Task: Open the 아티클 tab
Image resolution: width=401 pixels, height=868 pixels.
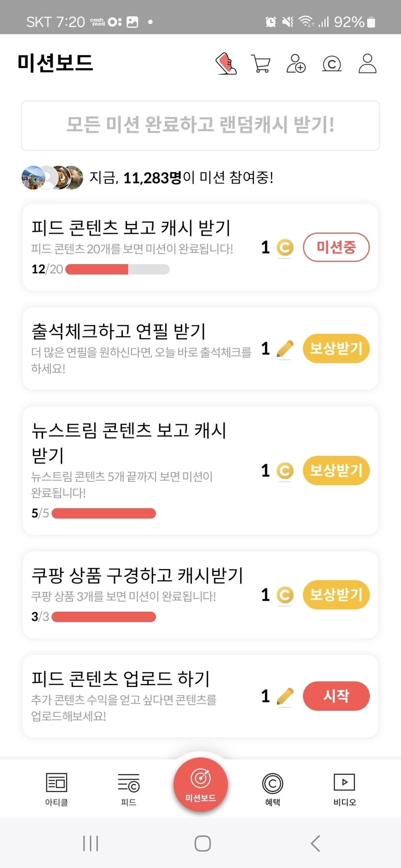Action: (57, 789)
